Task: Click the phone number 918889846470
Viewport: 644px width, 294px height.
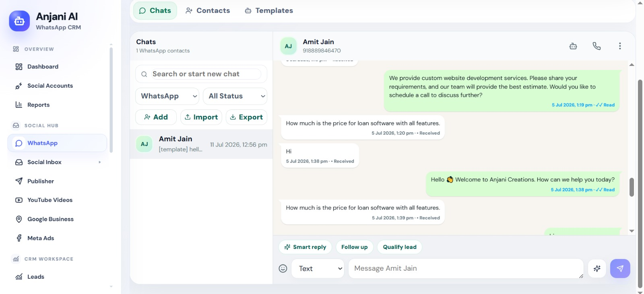Action: (x=322, y=51)
